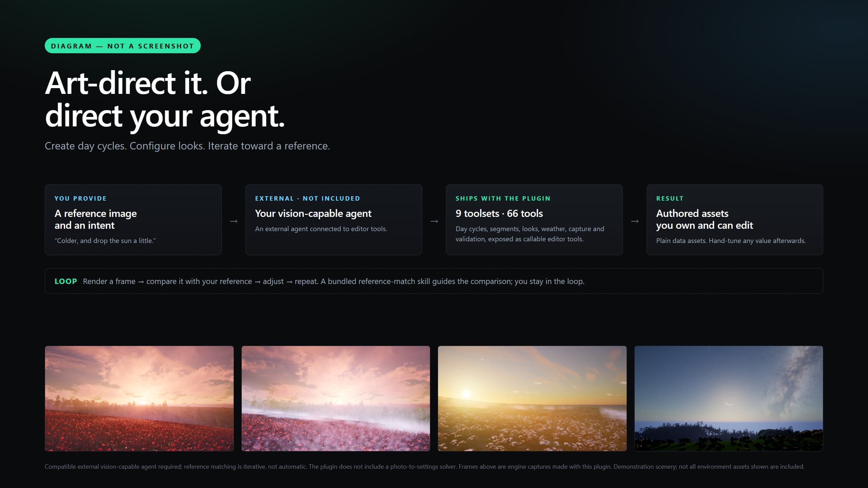Viewport: 868px width, 488px height.
Task: Click the 'Art-direct it' main heading
Action: 165,100
